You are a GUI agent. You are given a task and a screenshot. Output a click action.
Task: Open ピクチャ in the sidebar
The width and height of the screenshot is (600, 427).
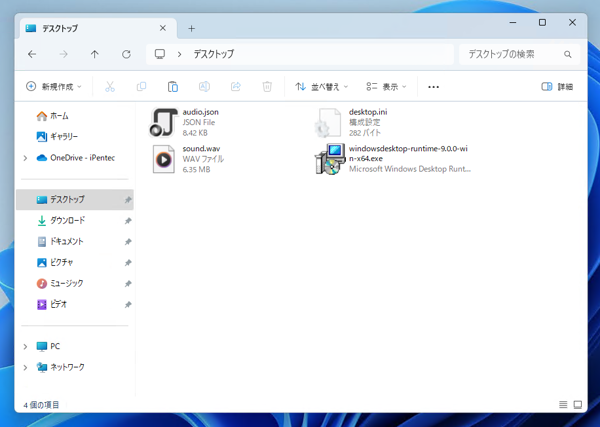click(x=55, y=262)
